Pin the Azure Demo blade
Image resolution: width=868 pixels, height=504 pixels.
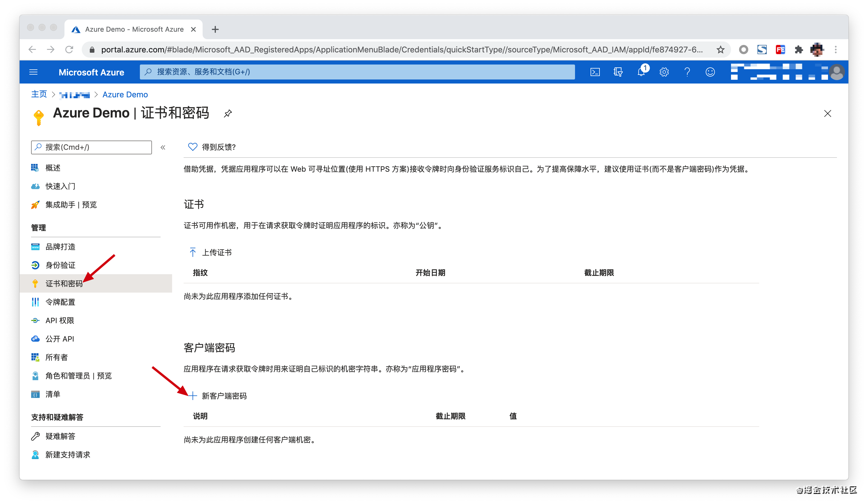tap(228, 113)
